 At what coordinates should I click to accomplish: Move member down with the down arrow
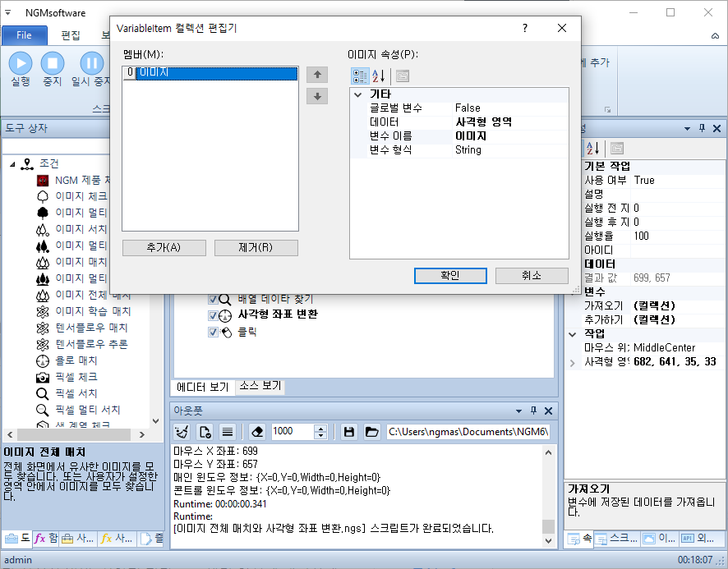click(317, 96)
